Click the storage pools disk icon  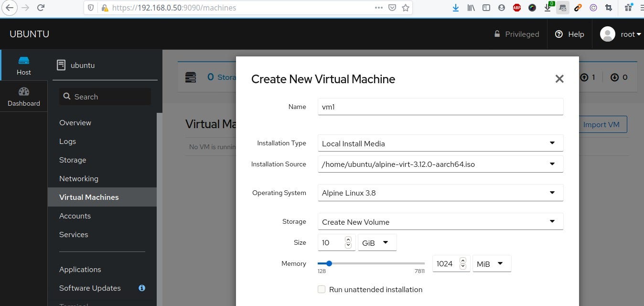click(x=191, y=77)
